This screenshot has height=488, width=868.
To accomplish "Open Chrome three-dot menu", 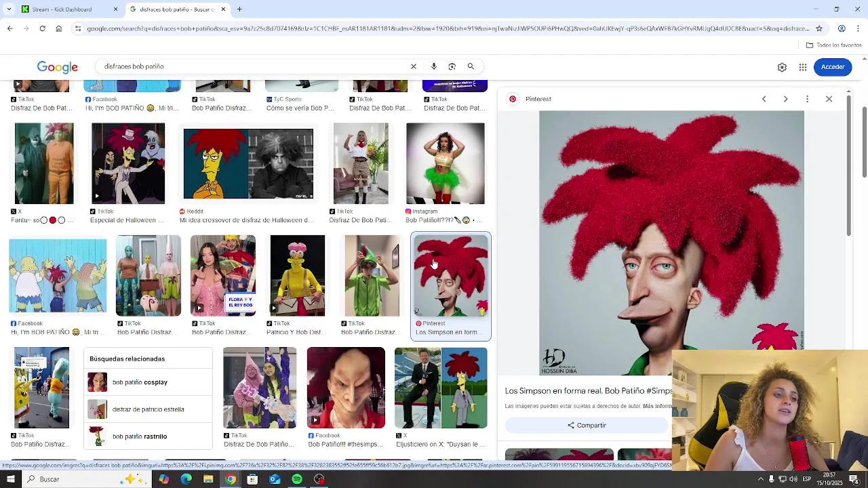I will tap(858, 28).
